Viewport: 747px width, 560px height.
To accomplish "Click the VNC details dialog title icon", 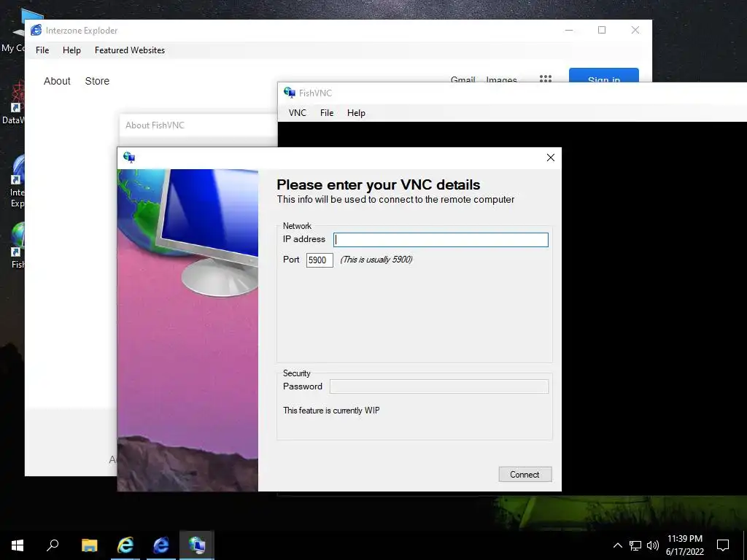I will click(x=129, y=157).
